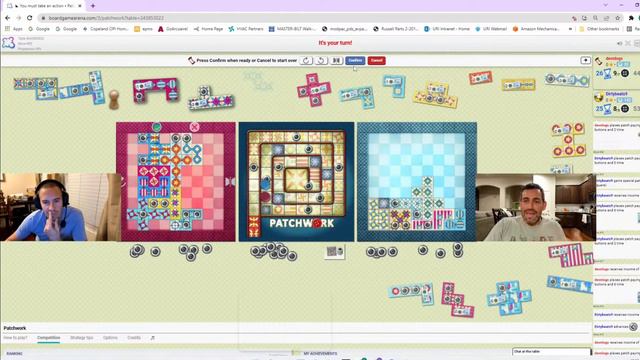This screenshot has height=360, width=640.
Task: Bookmark this page with the star icon
Action: click(x=618, y=18)
